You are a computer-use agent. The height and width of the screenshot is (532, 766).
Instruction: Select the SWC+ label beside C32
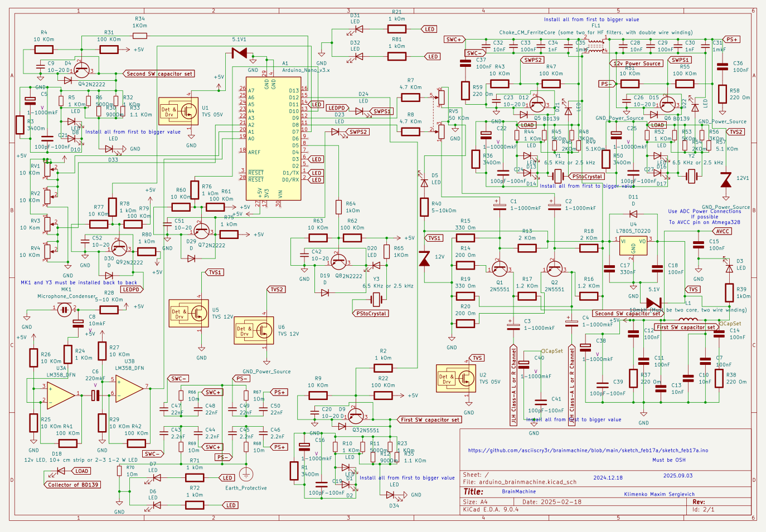click(454, 40)
